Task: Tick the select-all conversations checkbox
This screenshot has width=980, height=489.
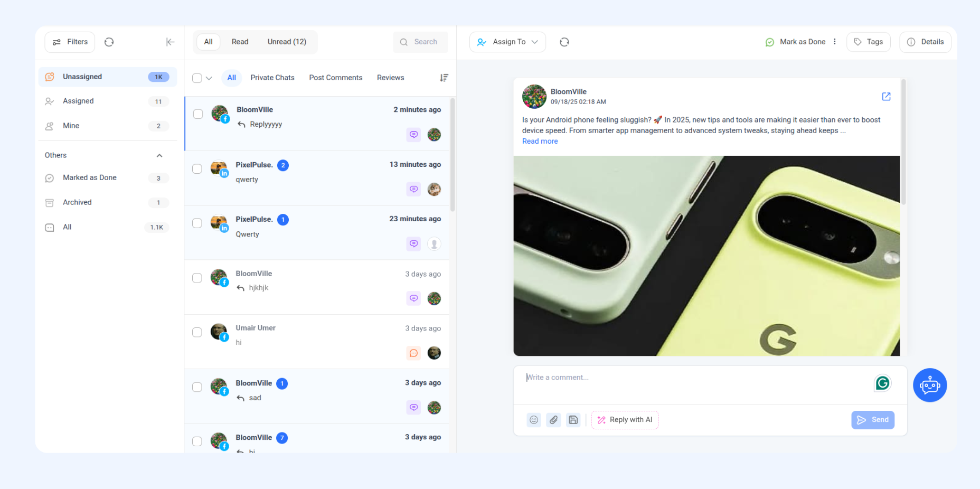Action: pos(197,78)
